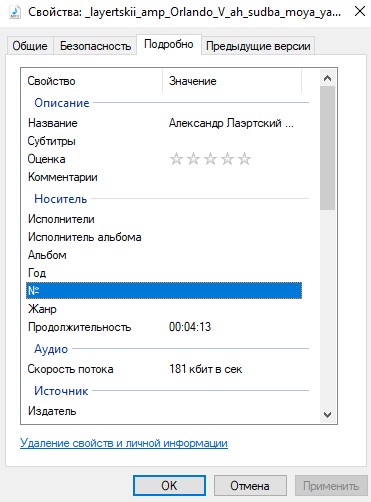
Task: Click the 00:04:13 duration value
Action: click(190, 327)
